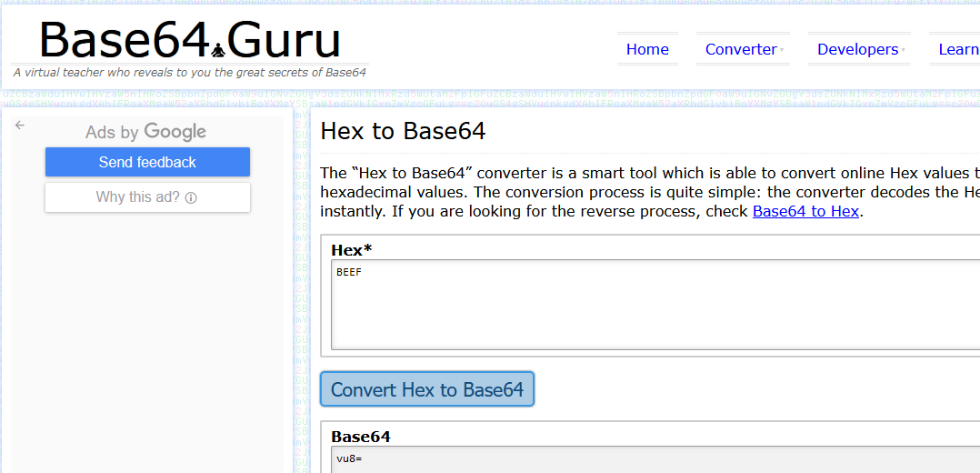Expand the Converter dropdown arrow
This screenshot has height=473, width=980.
[x=782, y=51]
